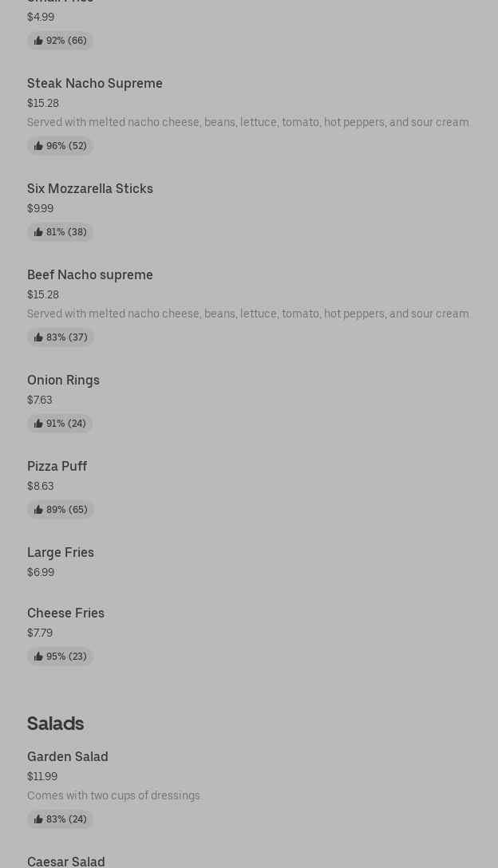Image resolution: width=498 pixels, height=868 pixels.
Task: Choose Onion Rings from the menu
Action: tap(63, 381)
